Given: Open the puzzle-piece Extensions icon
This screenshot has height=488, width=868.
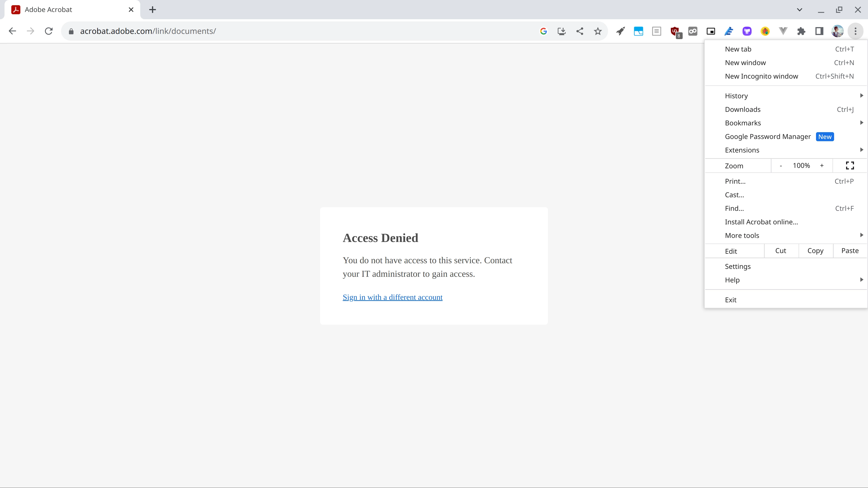Looking at the screenshot, I should coord(801,31).
